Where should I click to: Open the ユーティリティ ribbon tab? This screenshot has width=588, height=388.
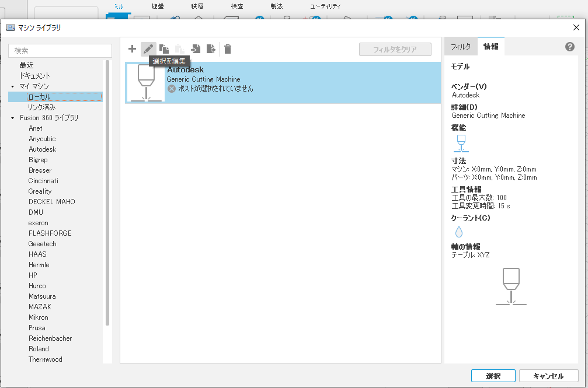click(x=325, y=6)
